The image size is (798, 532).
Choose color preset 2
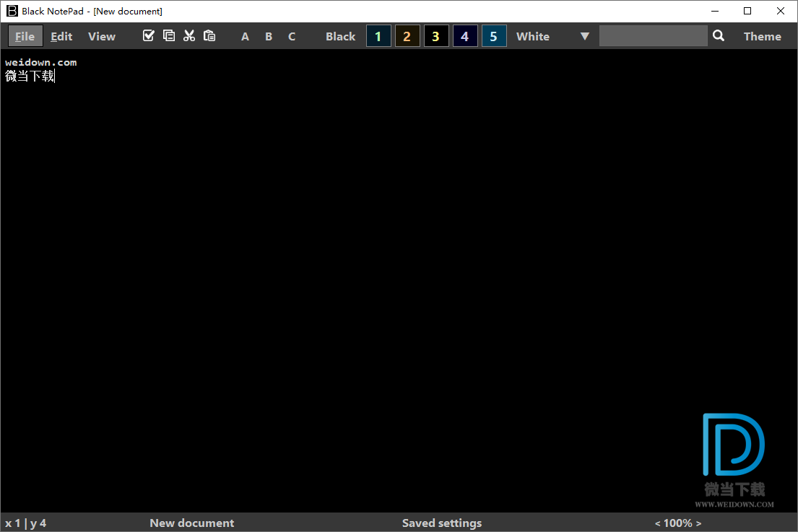click(407, 36)
